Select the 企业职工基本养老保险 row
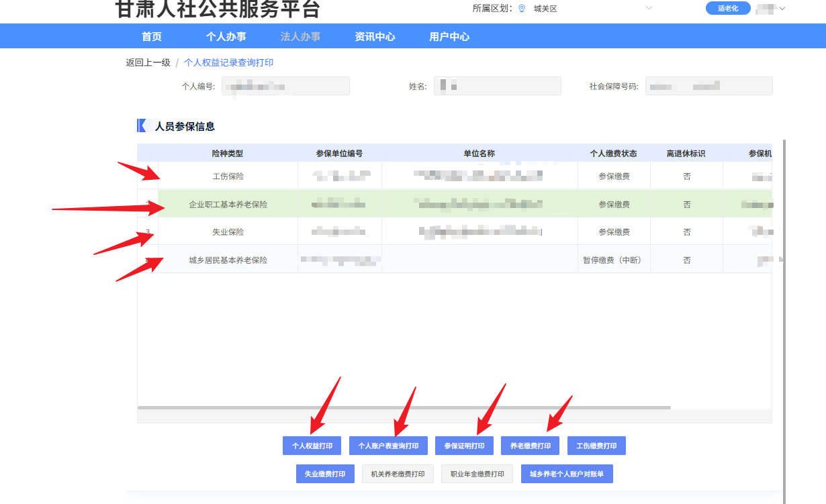Viewport: 826px width, 504px height. pyautogui.click(x=455, y=204)
